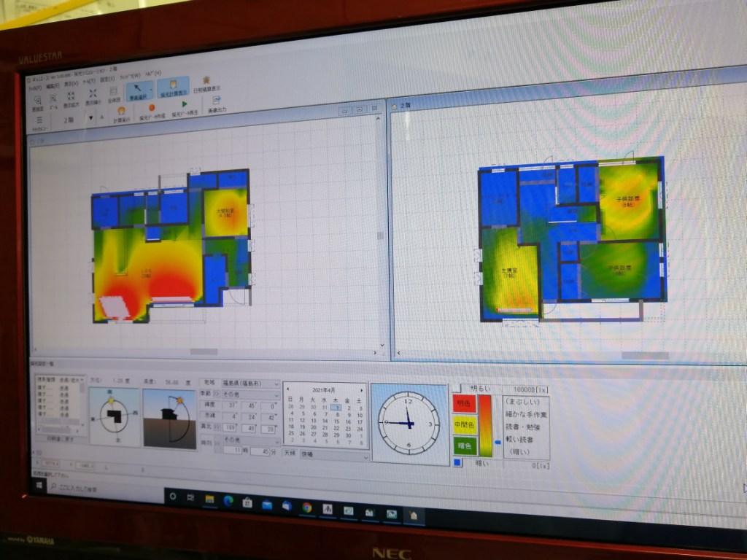Click the blue brightness slider marker by the gradient
The width and height of the screenshot is (747, 560).
[498, 443]
